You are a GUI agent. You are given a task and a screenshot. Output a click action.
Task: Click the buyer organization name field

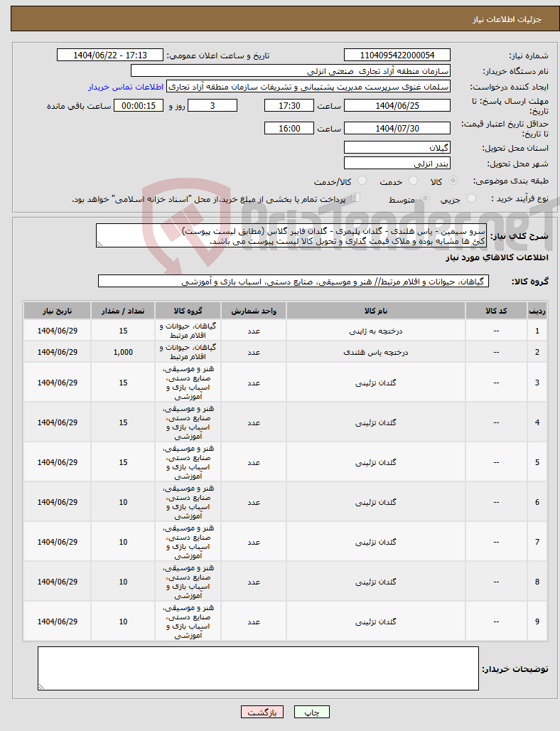coord(291,71)
